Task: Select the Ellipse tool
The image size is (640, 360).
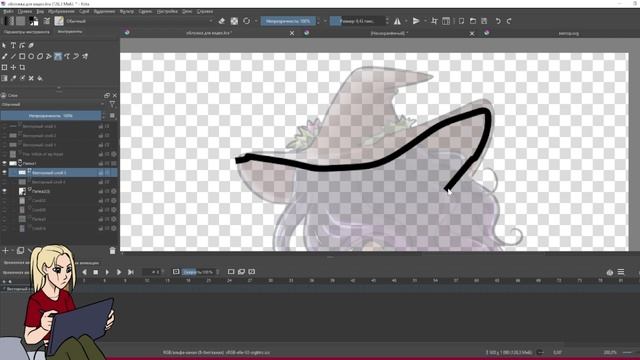Action: click(31, 56)
